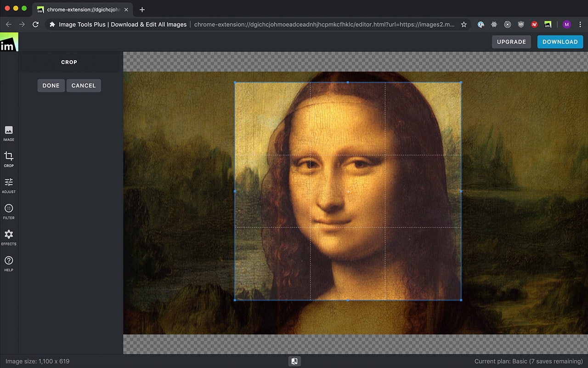This screenshot has width=588, height=368.
Task: Select the Crop tool in the sidebar
Action: pyautogui.click(x=9, y=159)
